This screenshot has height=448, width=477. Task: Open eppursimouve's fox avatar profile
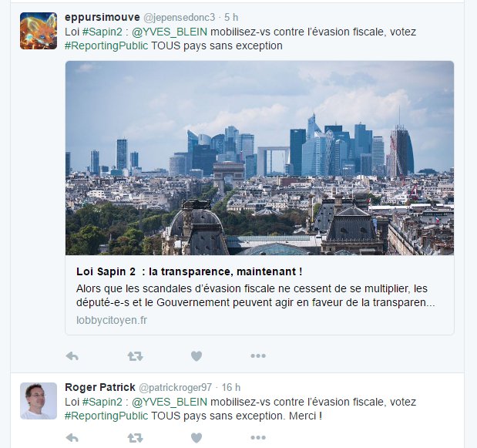[x=39, y=31]
